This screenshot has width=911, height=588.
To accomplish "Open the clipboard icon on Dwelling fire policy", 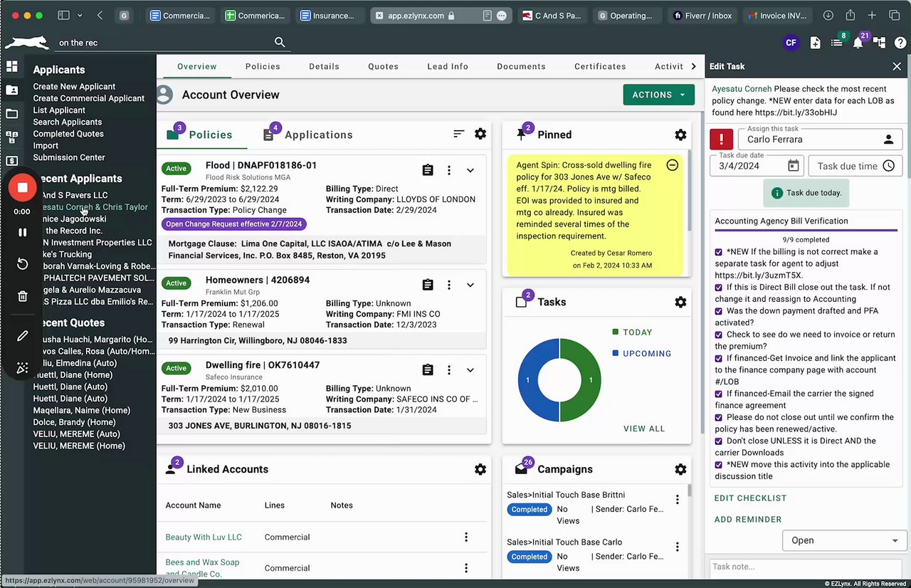I will click(x=428, y=369).
